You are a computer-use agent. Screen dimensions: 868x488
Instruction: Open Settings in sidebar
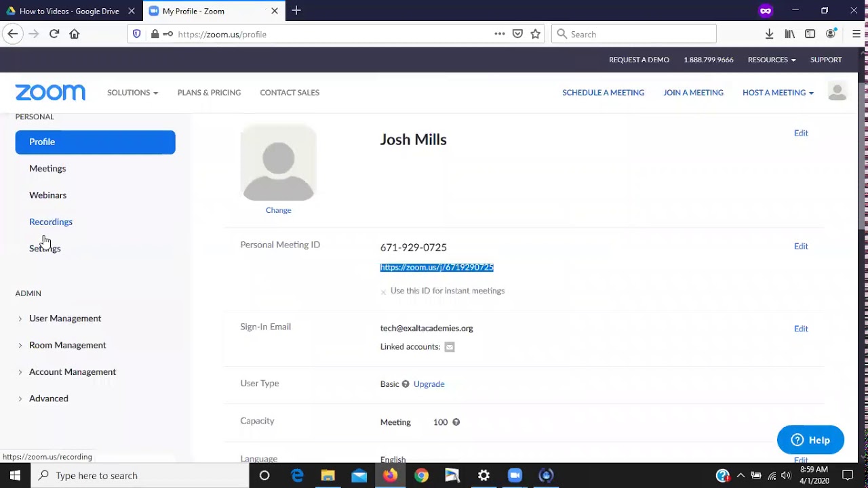[45, 248]
